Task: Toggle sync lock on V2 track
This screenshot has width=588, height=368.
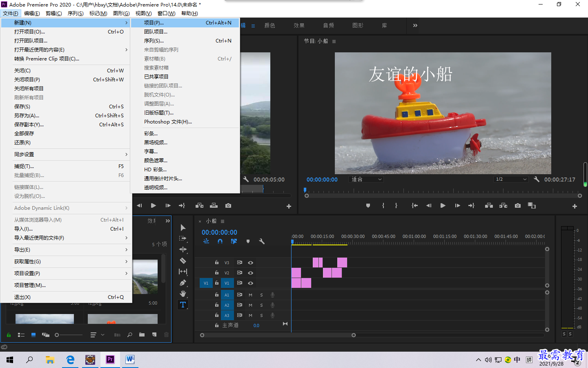Action: [x=240, y=273]
